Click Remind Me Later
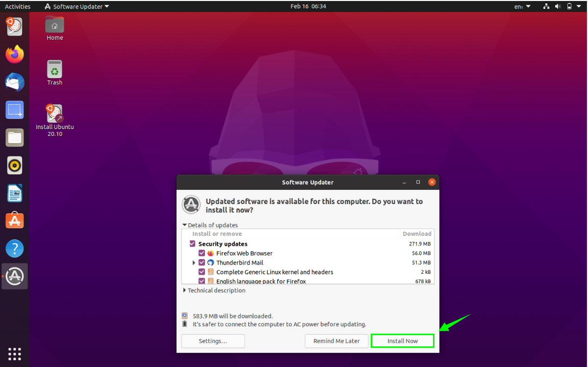 click(x=336, y=341)
